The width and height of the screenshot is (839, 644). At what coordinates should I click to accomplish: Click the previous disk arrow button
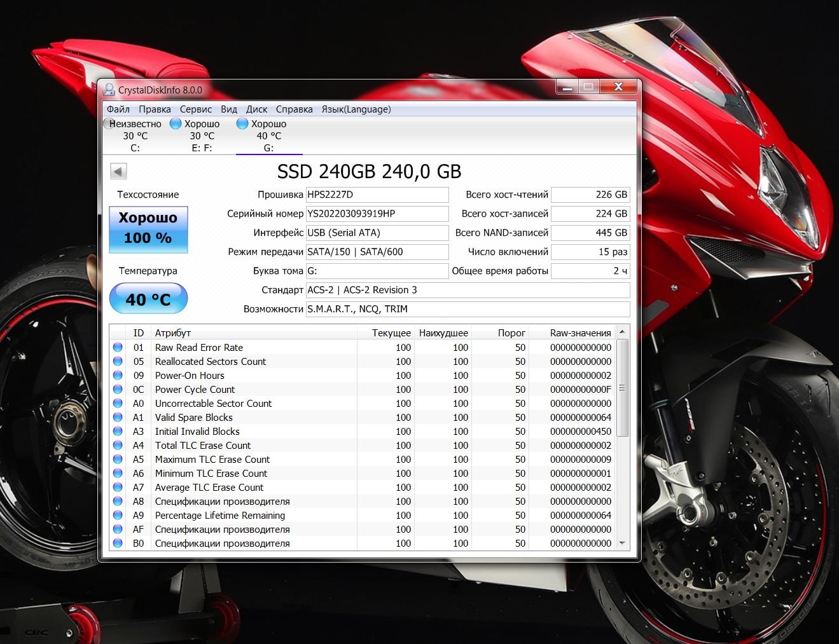pos(118,171)
